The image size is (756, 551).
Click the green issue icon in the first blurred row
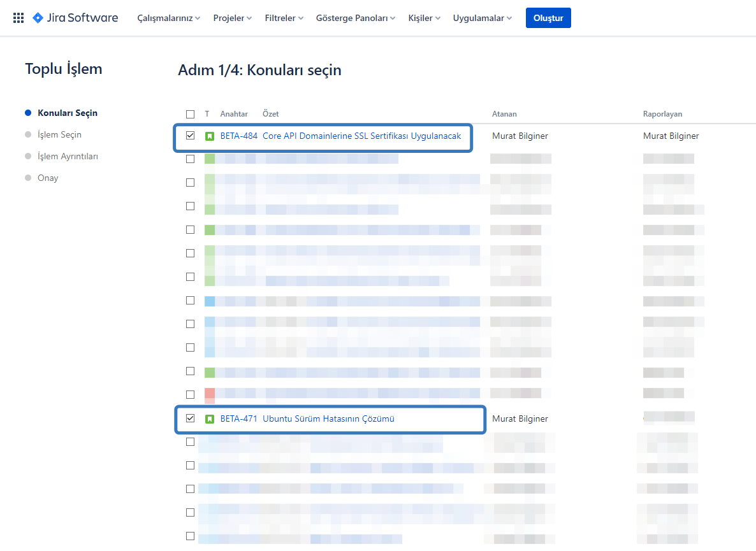pos(210,159)
